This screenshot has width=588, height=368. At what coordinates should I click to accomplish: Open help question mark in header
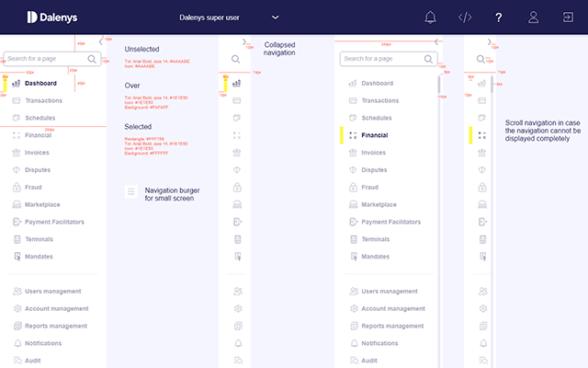498,17
